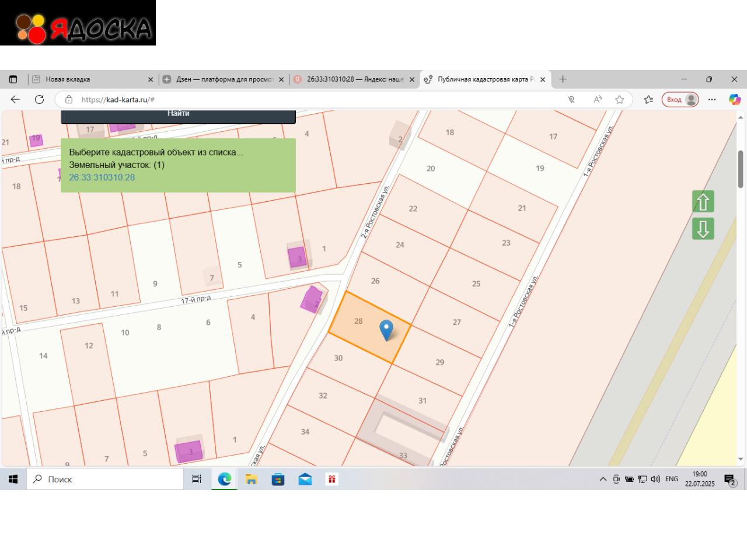
Task: Click parcel 29 on the map
Action: point(440,362)
